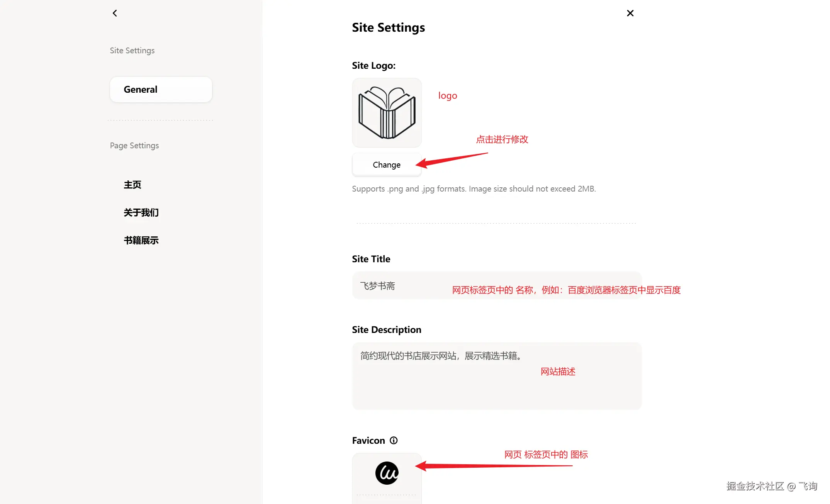Click the favicon preview image
Image resolution: width=830 pixels, height=504 pixels.
click(x=387, y=473)
